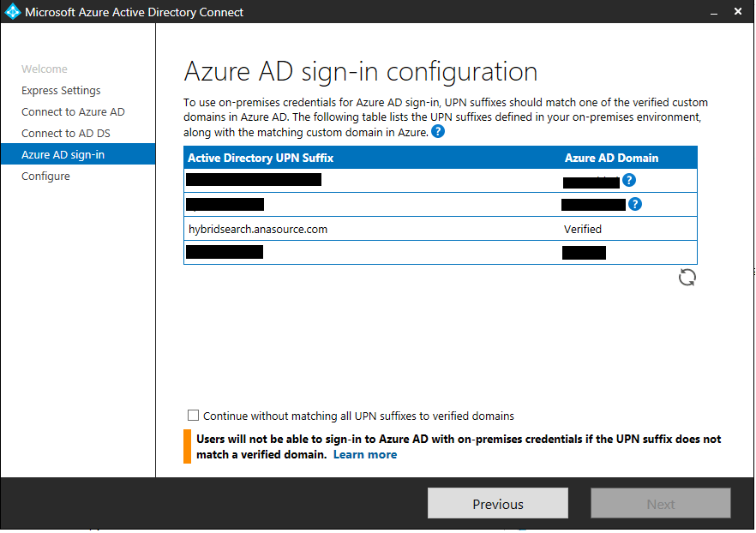Open the Express Settings step

pyautogui.click(x=61, y=91)
